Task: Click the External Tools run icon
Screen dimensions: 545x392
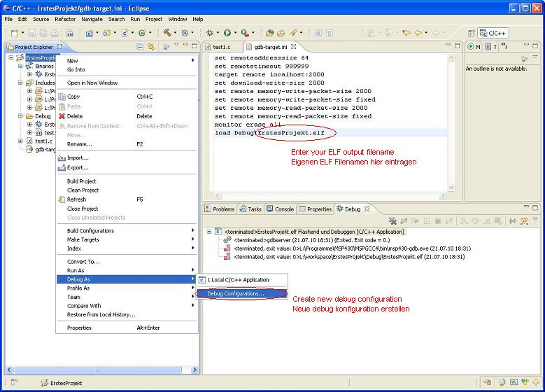Action: tap(245, 33)
